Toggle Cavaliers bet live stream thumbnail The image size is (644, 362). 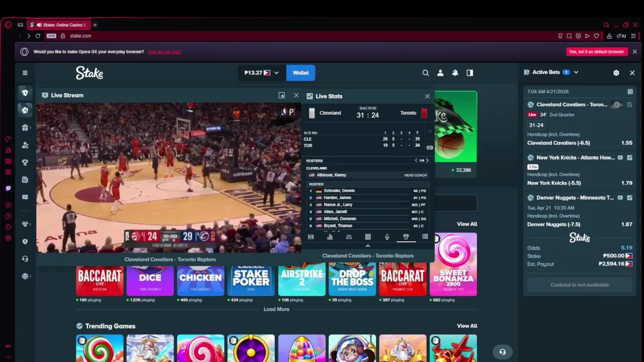(617, 105)
